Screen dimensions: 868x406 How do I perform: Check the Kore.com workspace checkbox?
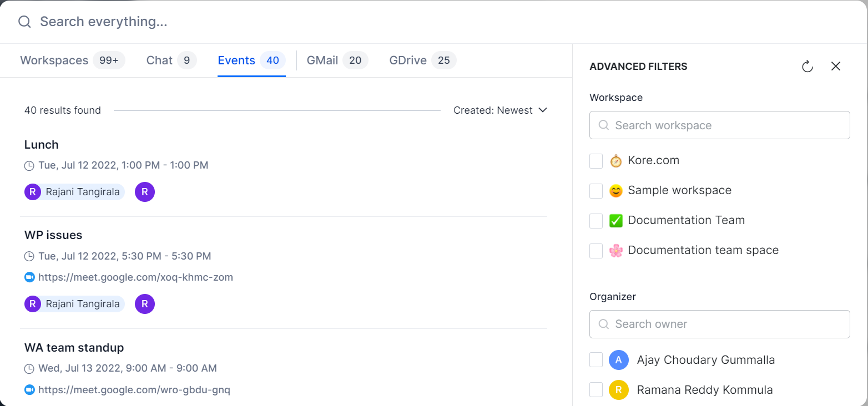click(596, 161)
